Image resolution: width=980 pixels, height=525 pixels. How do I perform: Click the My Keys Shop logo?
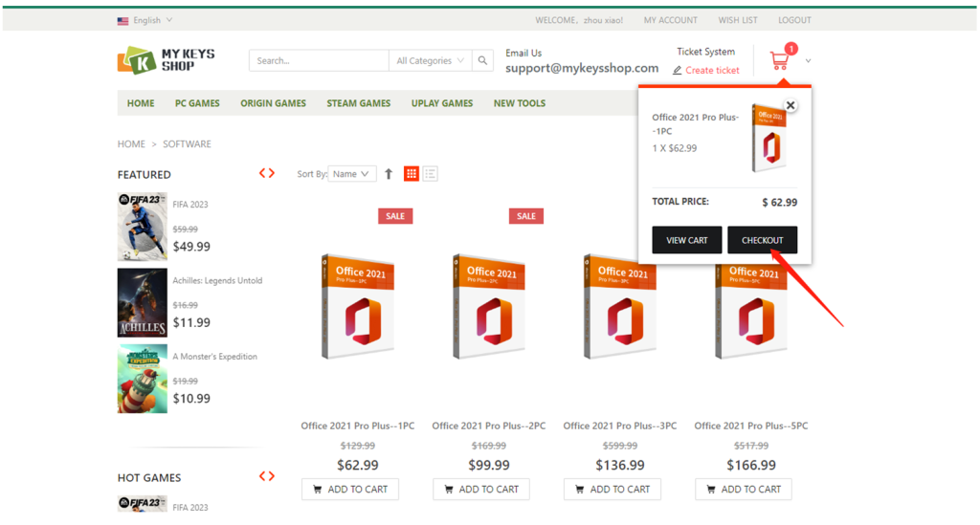166,60
